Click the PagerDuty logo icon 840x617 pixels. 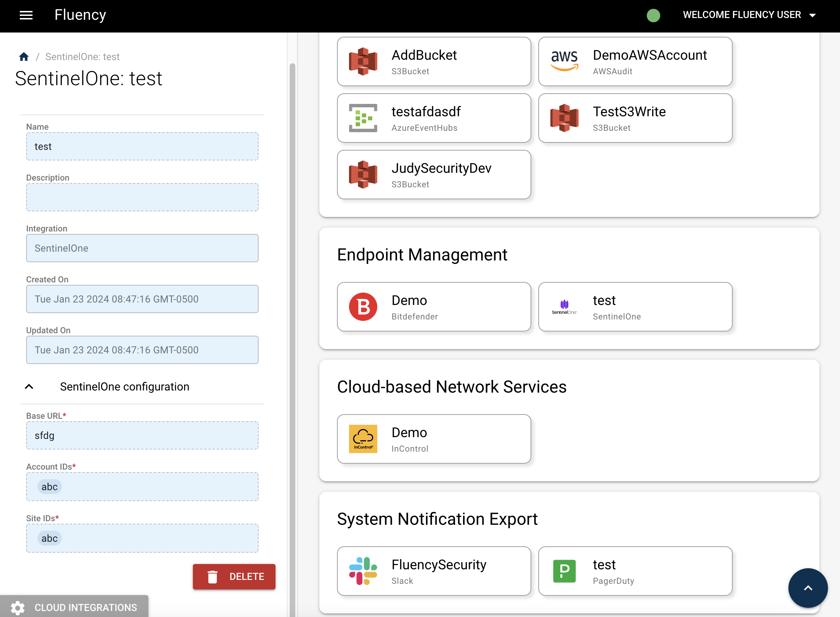564,571
